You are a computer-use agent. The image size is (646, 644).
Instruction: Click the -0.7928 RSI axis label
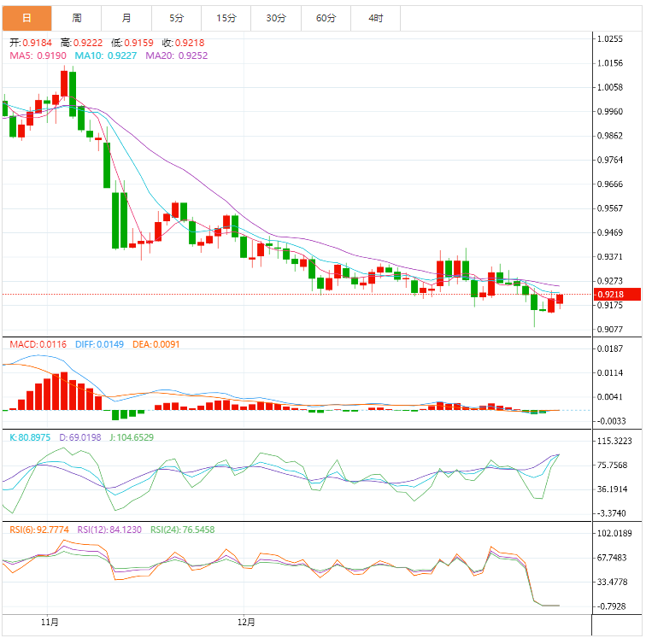tap(612, 606)
